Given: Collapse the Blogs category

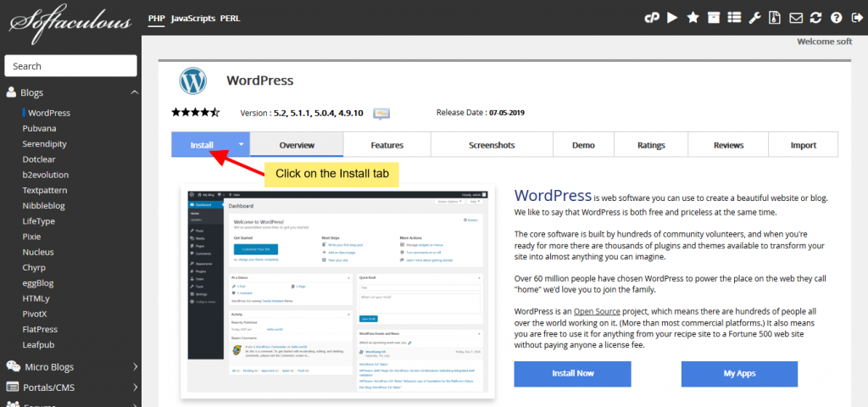Looking at the screenshot, I should tap(135, 92).
